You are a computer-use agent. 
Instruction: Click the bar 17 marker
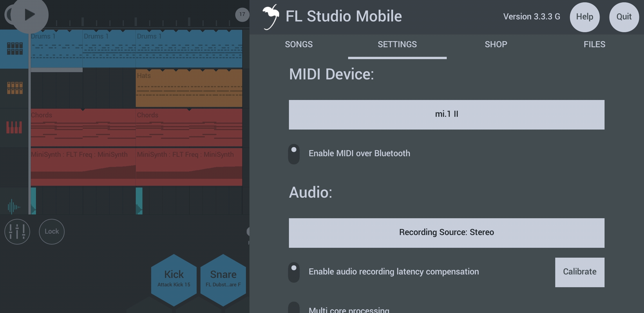[242, 14]
